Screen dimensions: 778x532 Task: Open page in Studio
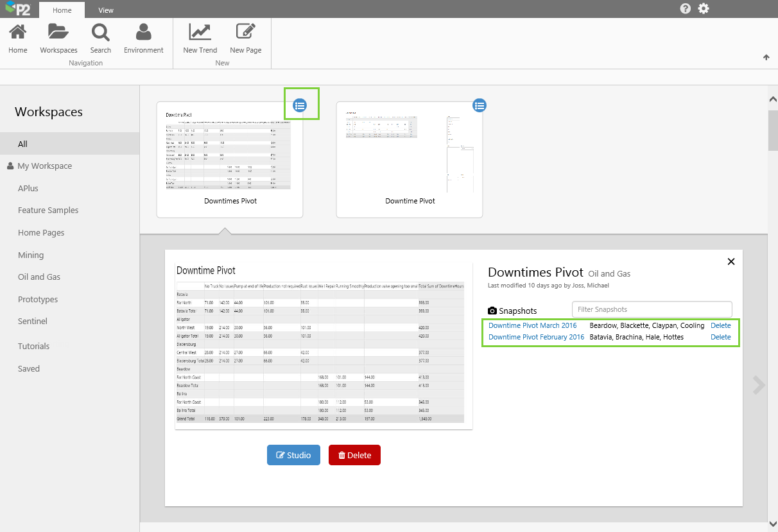click(x=293, y=455)
